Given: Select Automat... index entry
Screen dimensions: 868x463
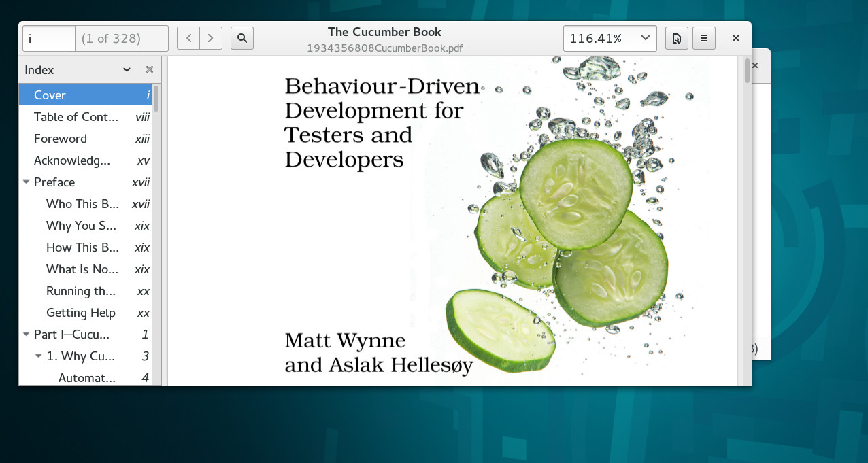Looking at the screenshot, I should click(85, 377).
